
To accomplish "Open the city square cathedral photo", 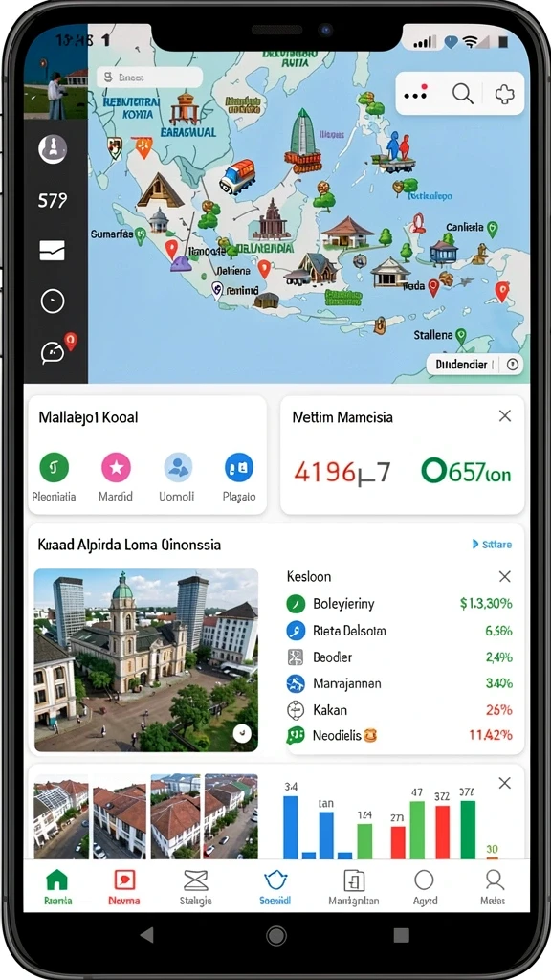I will point(146,660).
